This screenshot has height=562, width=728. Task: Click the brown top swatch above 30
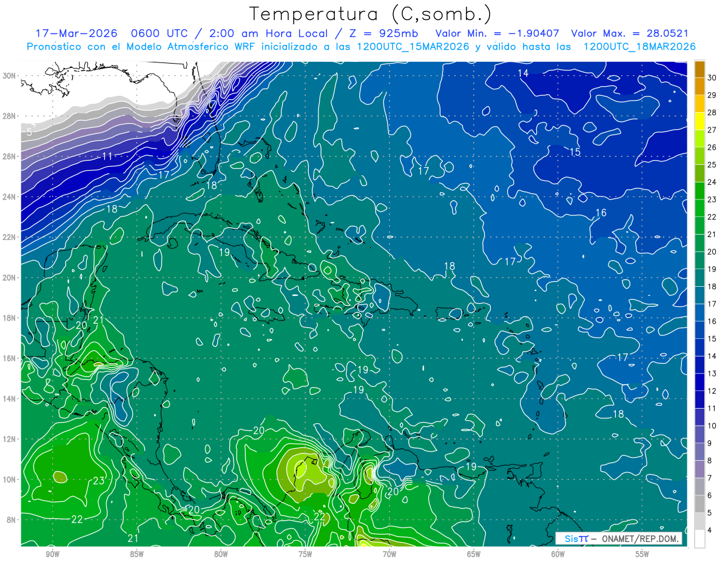pyautogui.click(x=699, y=70)
